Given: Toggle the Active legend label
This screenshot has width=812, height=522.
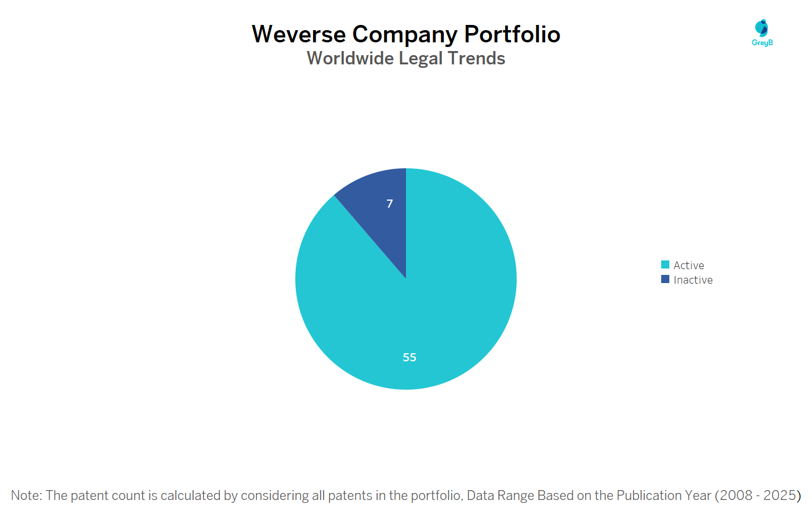Looking at the screenshot, I should (x=688, y=266).
